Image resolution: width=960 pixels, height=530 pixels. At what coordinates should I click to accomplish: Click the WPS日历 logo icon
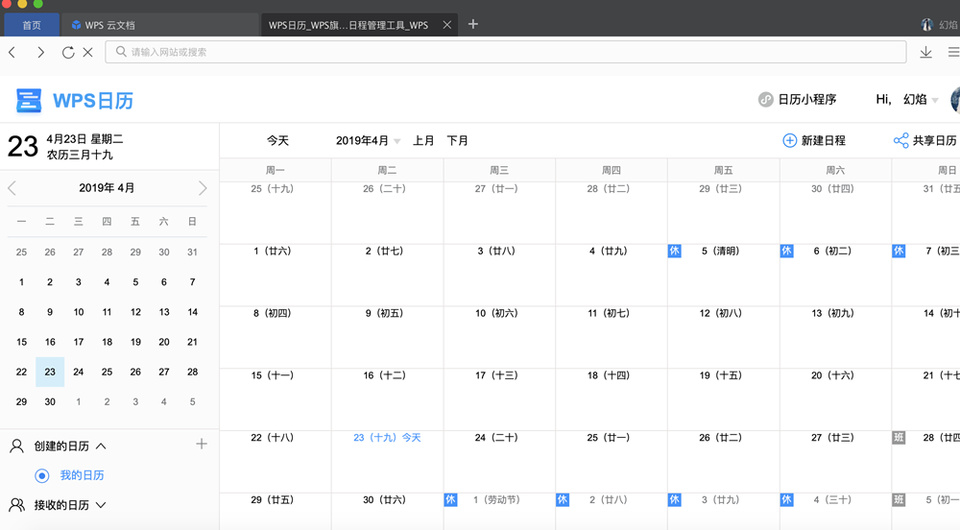pyautogui.click(x=29, y=100)
